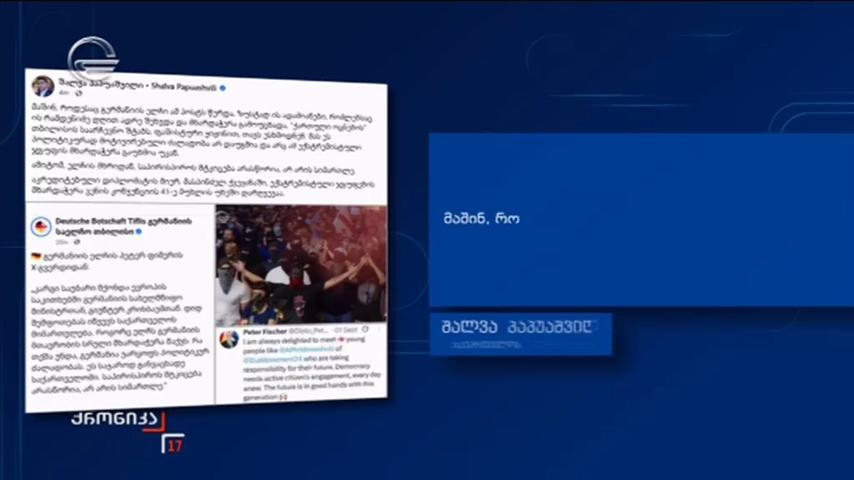
Task: Click verified badge next to Deutsche Botschaft Tiflis
Action: (x=138, y=232)
